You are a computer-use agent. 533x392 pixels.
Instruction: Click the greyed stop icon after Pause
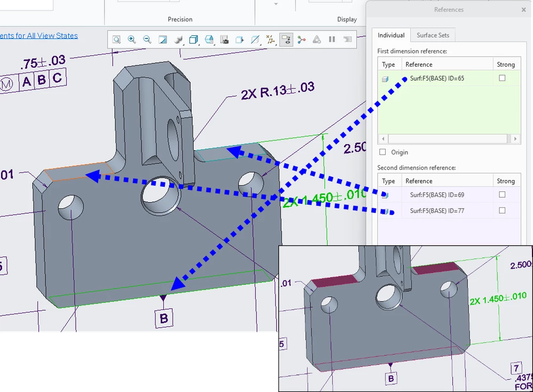tap(347, 40)
